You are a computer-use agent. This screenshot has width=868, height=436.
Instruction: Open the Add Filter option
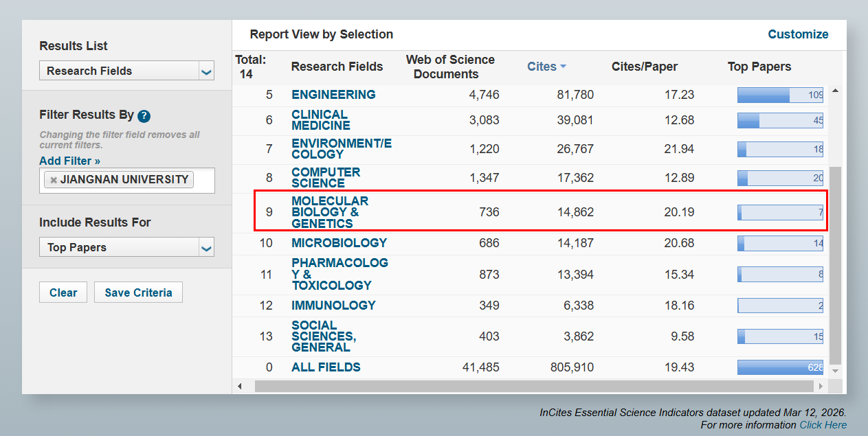(x=69, y=161)
